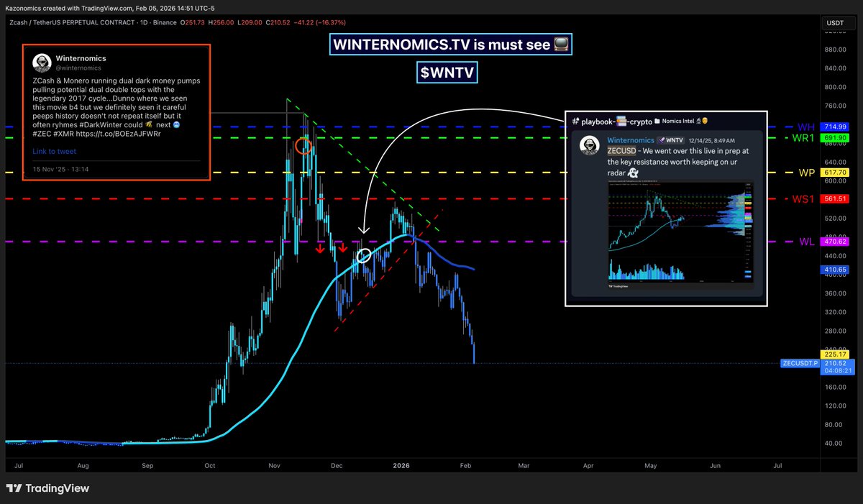This screenshot has height=504, width=863.
Task: Click the '15 Nov '25 · 13:14' tweet timestamp
Action: (61, 169)
